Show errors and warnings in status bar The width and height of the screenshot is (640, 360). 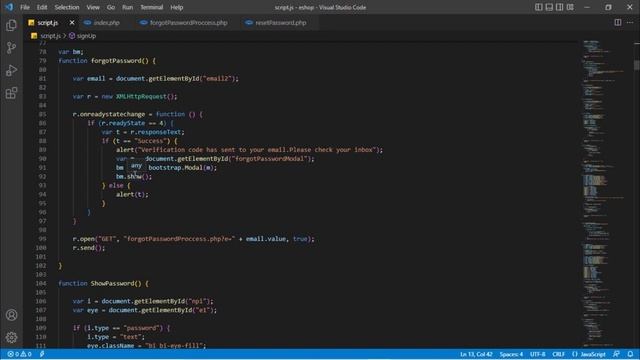(x=19, y=354)
